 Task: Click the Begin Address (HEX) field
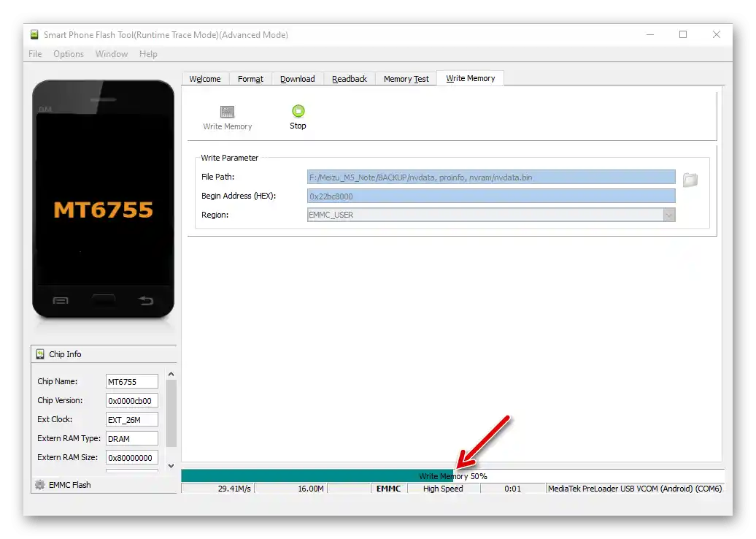pos(491,196)
